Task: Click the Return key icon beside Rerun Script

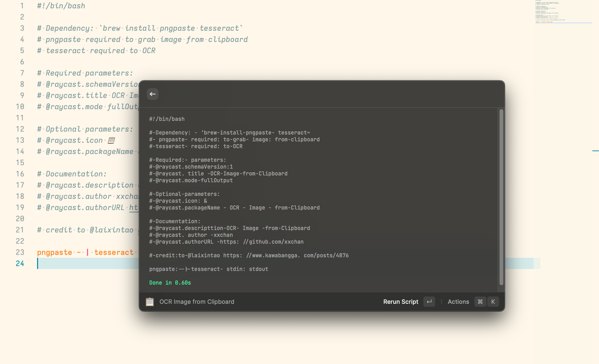Action: pyautogui.click(x=429, y=302)
